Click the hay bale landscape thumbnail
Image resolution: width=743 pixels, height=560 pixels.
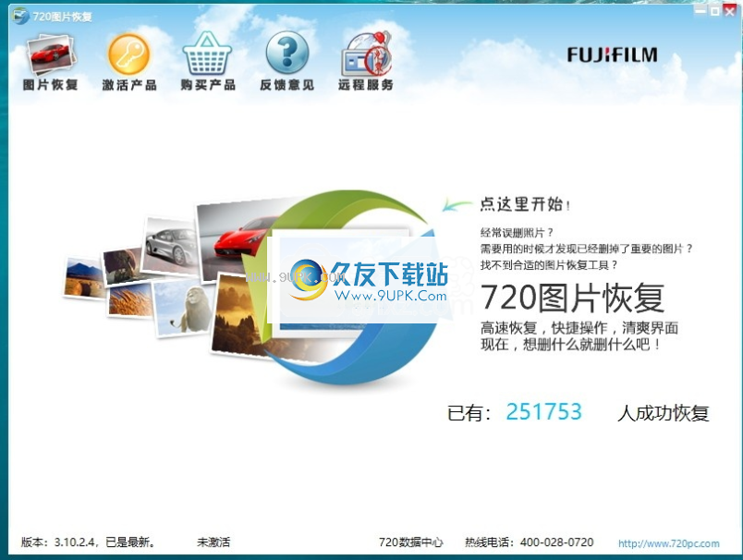pyautogui.click(x=84, y=277)
